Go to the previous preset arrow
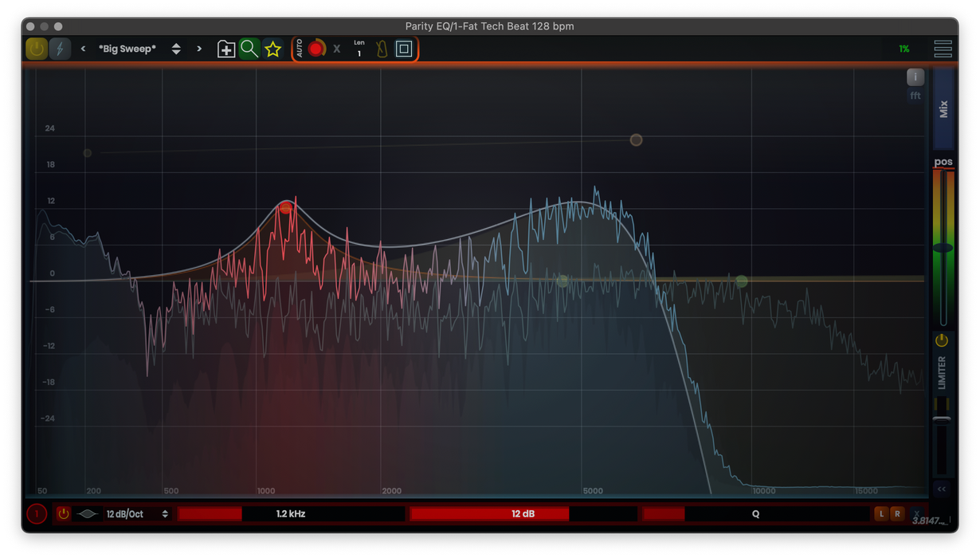This screenshot has height=558, width=980. pyautogui.click(x=83, y=49)
